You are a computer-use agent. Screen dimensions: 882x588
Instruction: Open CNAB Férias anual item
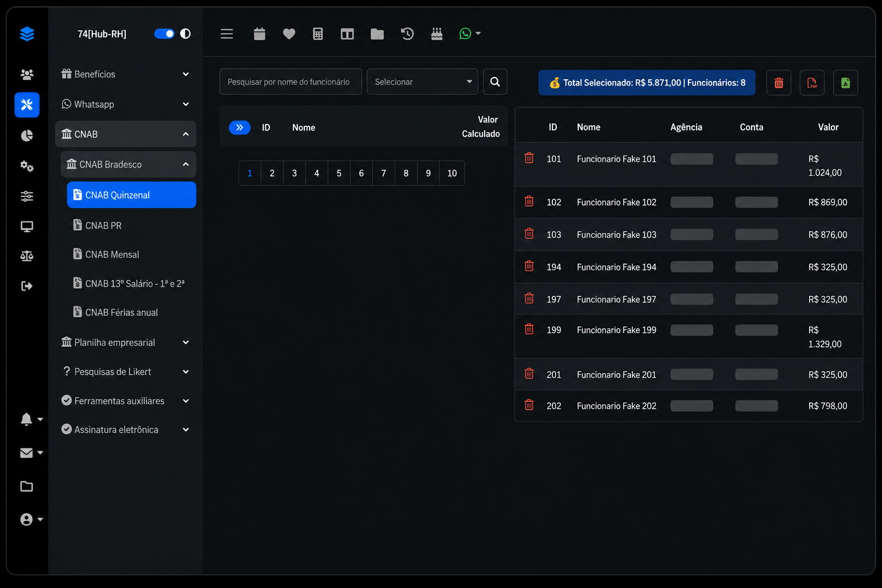tap(131, 312)
